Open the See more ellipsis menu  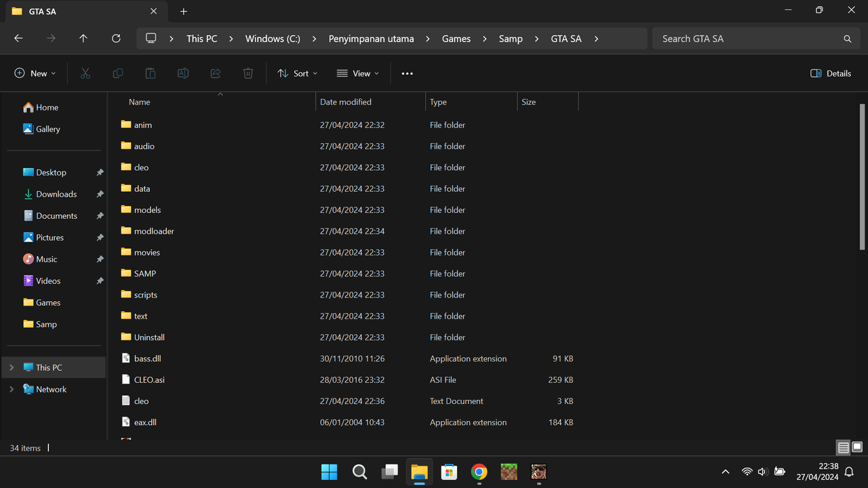click(x=407, y=73)
